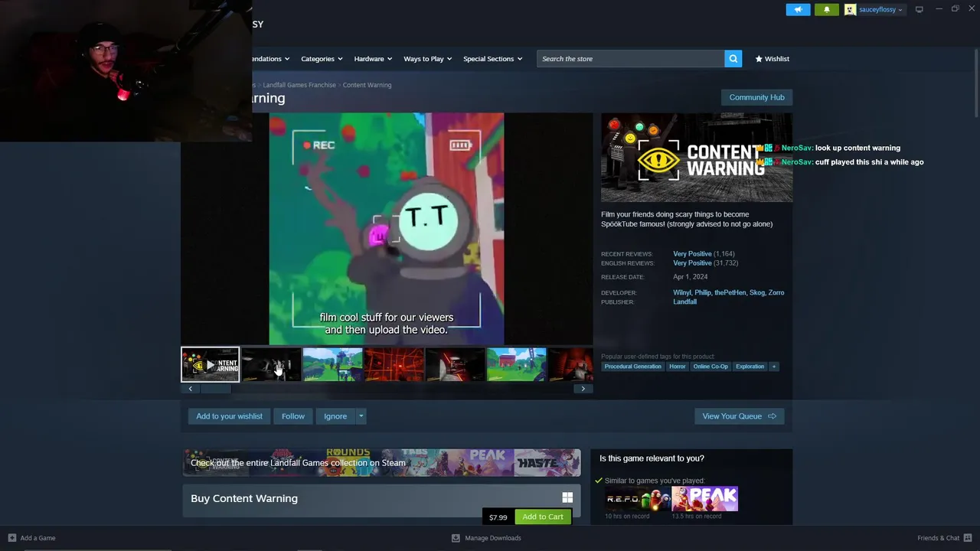Screen dimensions: 980x551
Task: Select the Horror tag
Action: (677, 367)
